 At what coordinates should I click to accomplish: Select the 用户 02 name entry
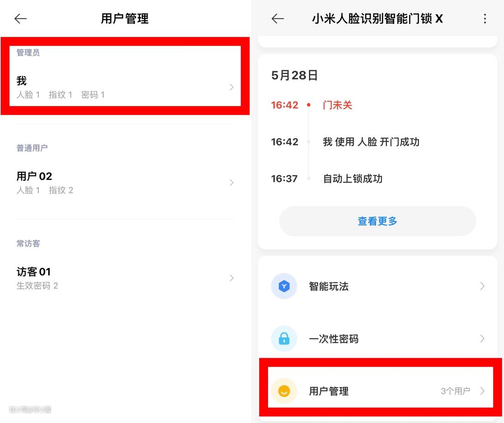pos(35,176)
